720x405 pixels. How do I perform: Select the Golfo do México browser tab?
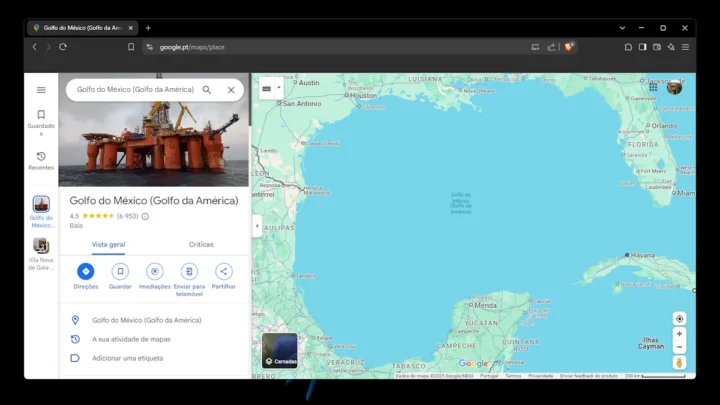click(83, 28)
